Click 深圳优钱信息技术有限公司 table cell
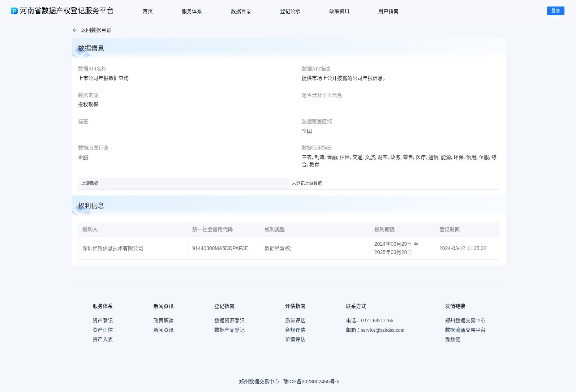Screen dimensions: 576x392 [x=133, y=248]
